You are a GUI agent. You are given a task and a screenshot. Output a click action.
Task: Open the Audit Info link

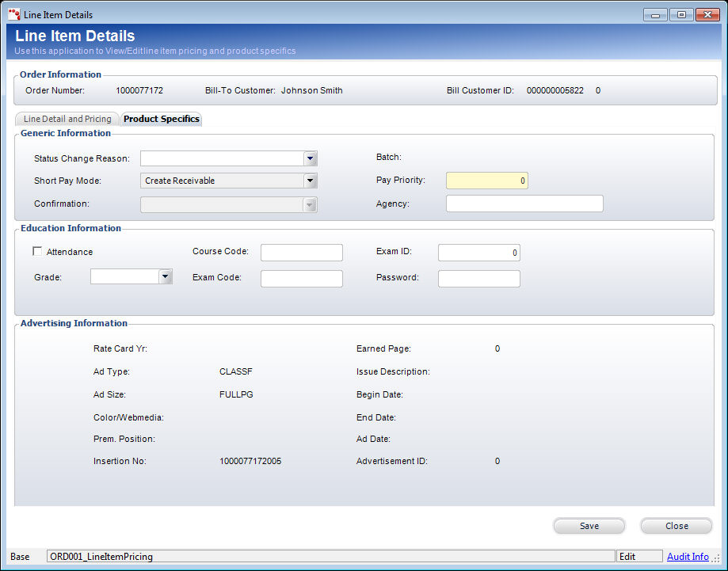click(x=687, y=557)
